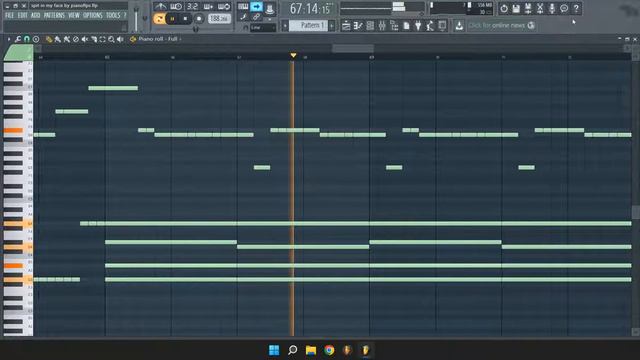Open the FILE menu
The height and width of the screenshot is (360, 640).
pyautogui.click(x=9, y=16)
